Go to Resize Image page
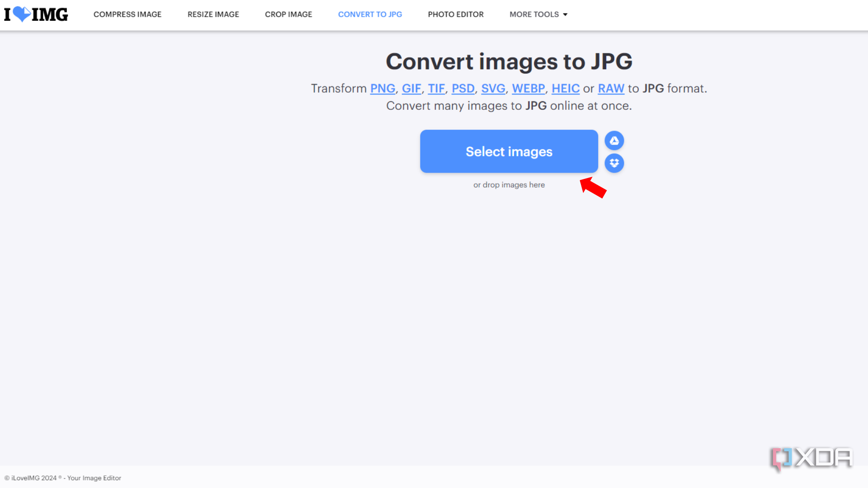868x488 pixels. 213,14
